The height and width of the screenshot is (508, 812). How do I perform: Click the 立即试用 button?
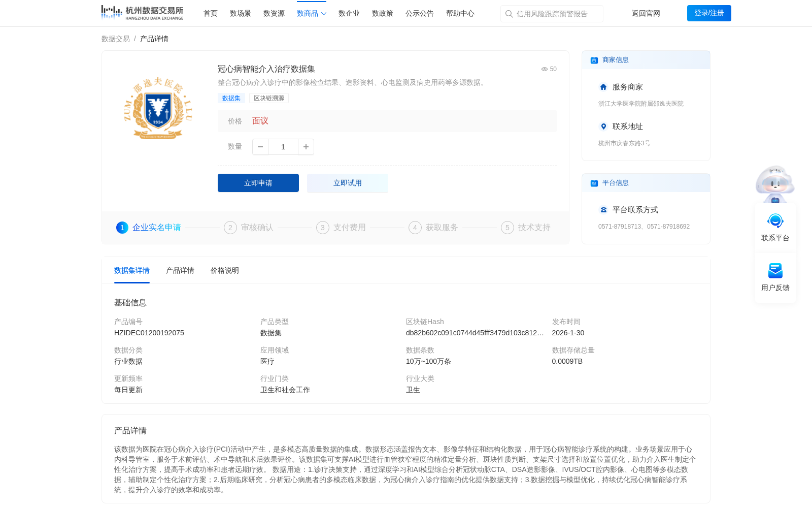tap(348, 183)
